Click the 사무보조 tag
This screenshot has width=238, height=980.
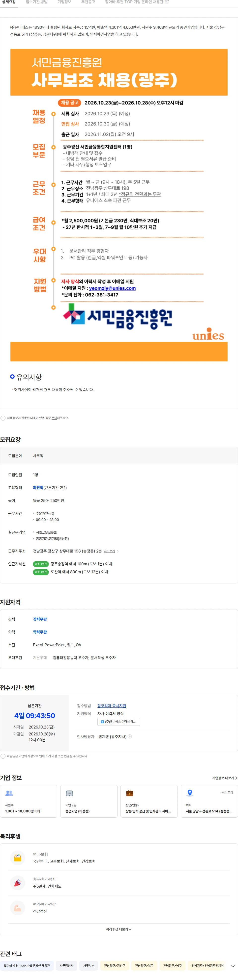pyautogui.click(x=89, y=966)
